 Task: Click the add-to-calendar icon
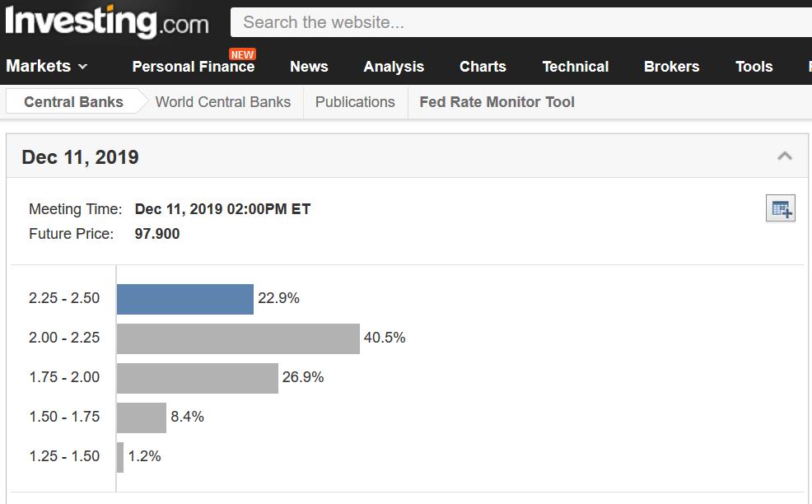pyautogui.click(x=780, y=209)
